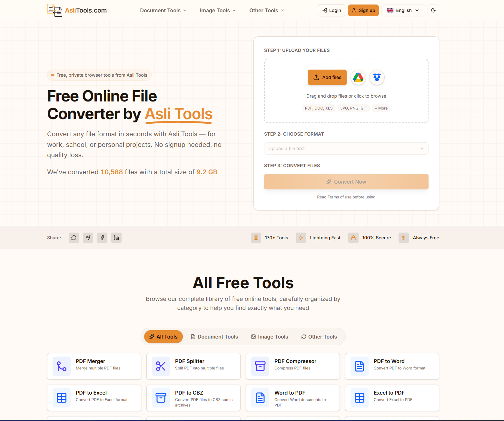504x421 pixels.
Task: Share on LinkedIn icon
Action: [116, 238]
